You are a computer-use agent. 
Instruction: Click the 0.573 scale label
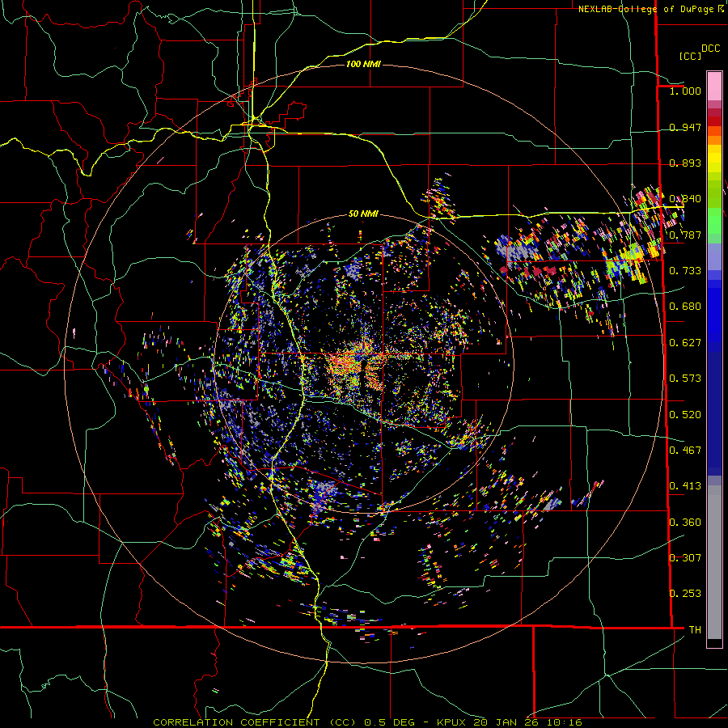(x=685, y=379)
